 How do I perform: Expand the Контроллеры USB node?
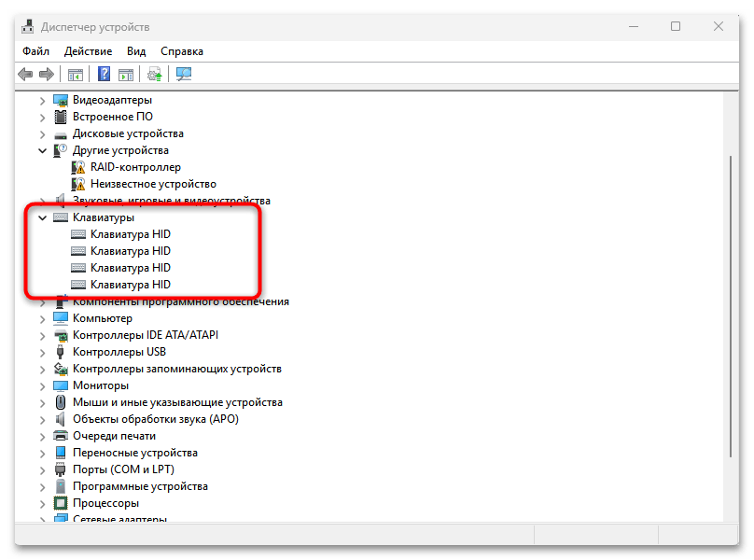pos(42,352)
